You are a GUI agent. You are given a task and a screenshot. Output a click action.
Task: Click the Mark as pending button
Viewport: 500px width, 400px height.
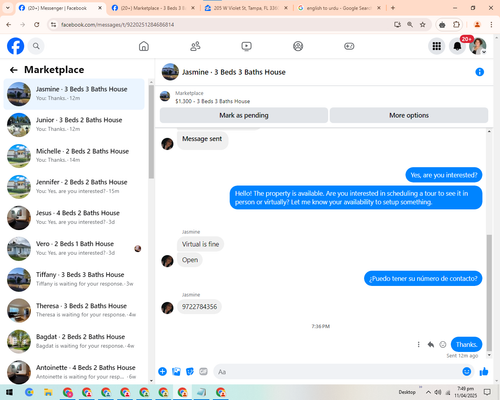[244, 115]
